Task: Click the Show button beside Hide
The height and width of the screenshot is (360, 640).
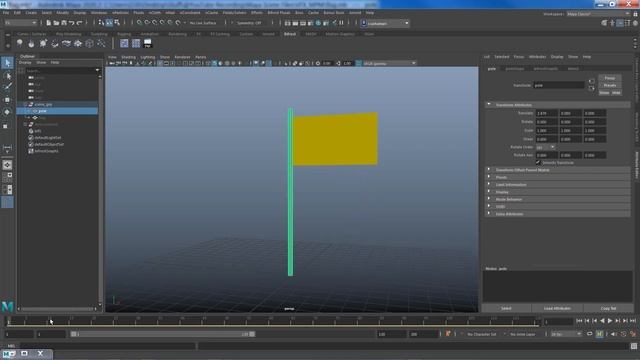Action: click(604, 93)
